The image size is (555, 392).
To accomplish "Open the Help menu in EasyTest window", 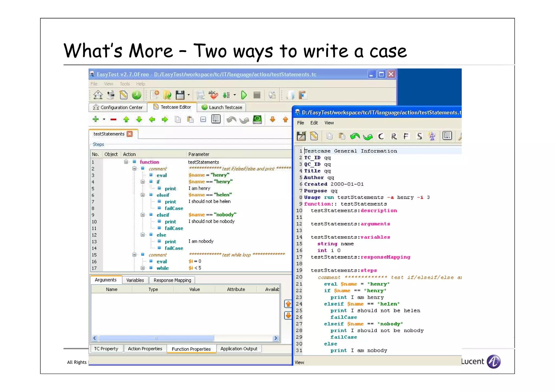I will (x=141, y=84).
